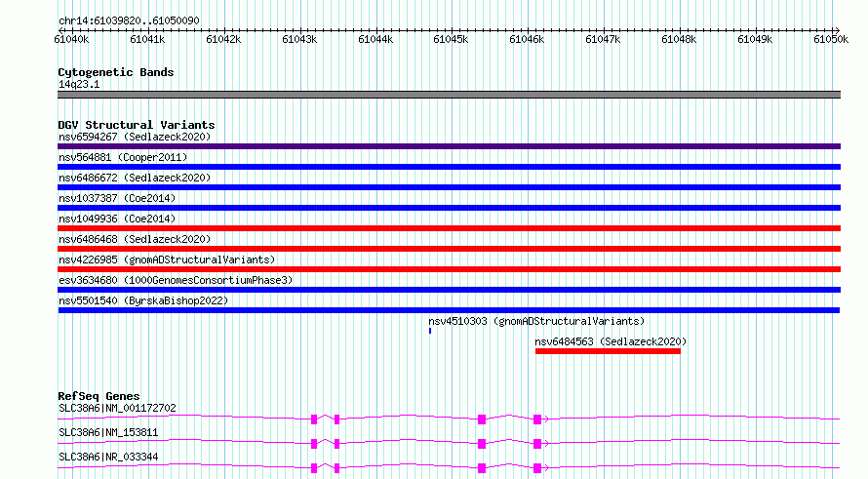Select the tiny blue nsv4510303 variant marker
The height and width of the screenshot is (479, 868).
point(430,331)
